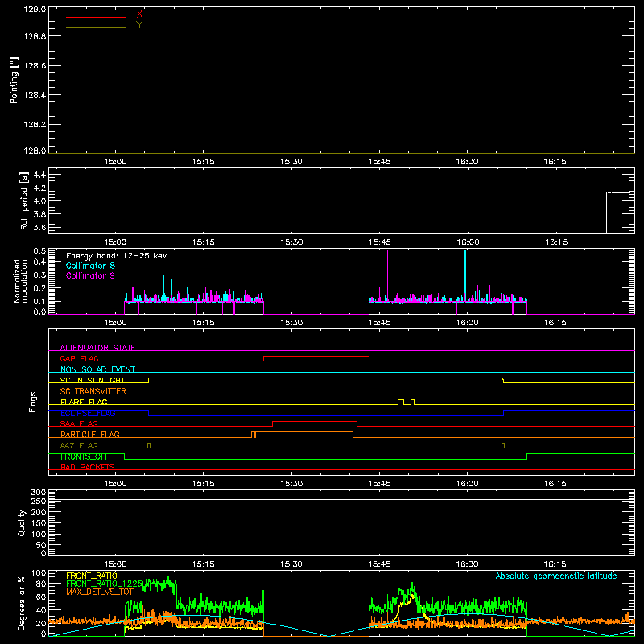The height and width of the screenshot is (644, 644).
Task: Select the Collimator 8 legend text
Action: [90, 266]
